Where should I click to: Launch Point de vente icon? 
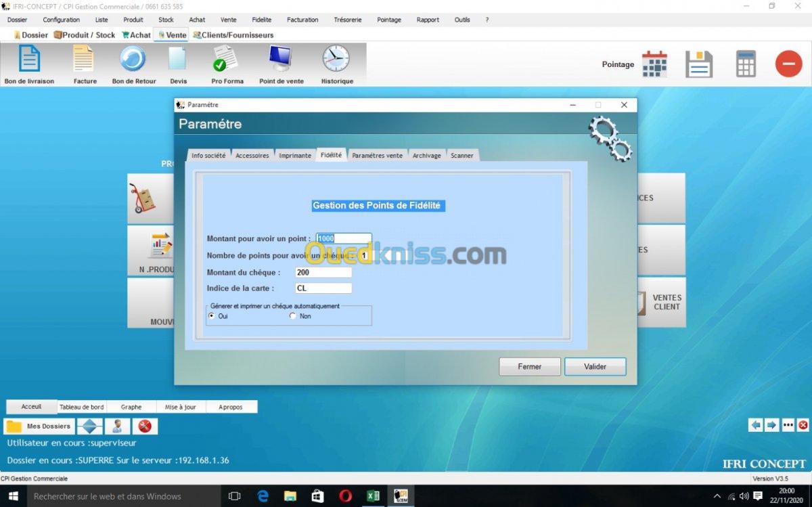pyautogui.click(x=281, y=60)
